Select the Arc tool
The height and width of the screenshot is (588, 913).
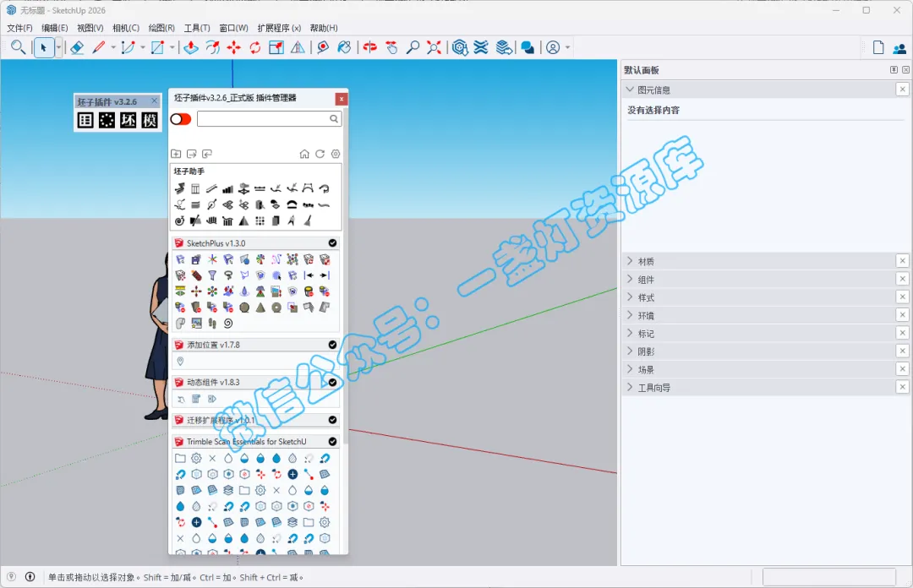pos(128,48)
